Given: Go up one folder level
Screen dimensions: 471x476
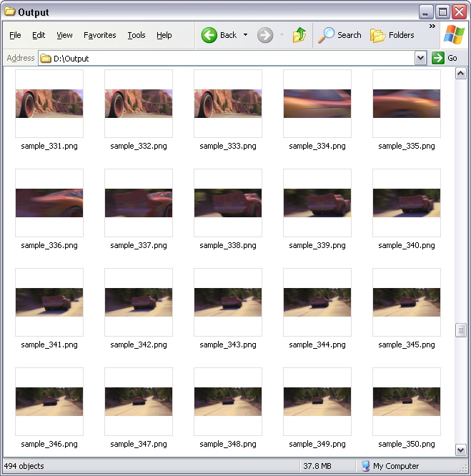Looking at the screenshot, I should coord(299,35).
